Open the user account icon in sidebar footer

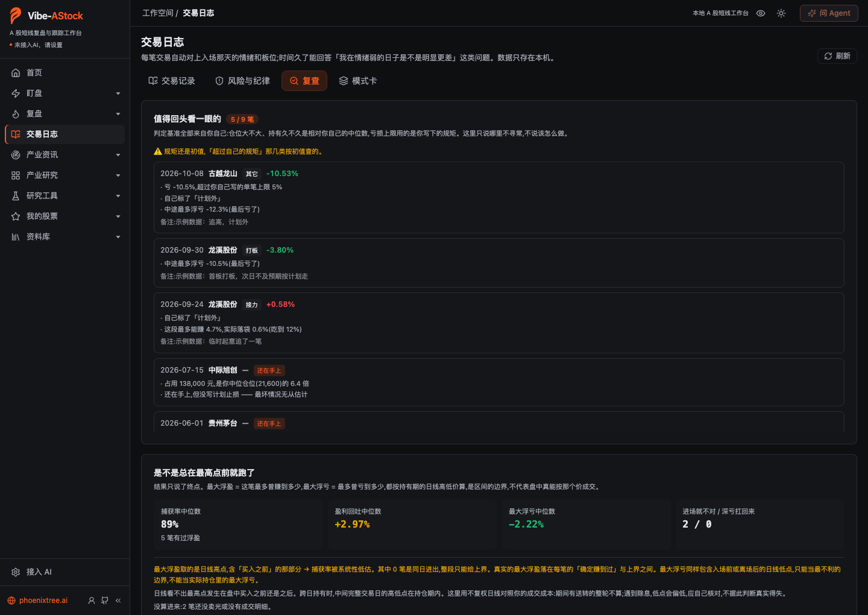pos(92,601)
